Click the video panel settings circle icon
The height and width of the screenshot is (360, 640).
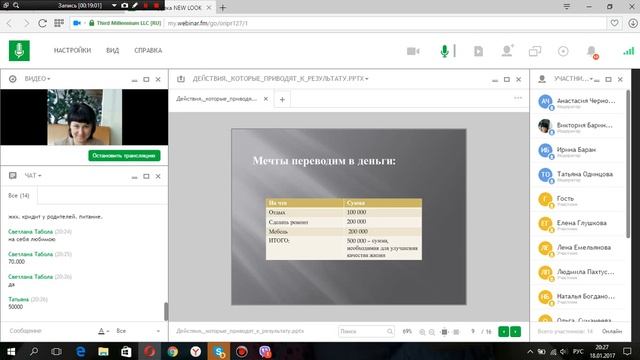tap(13, 79)
